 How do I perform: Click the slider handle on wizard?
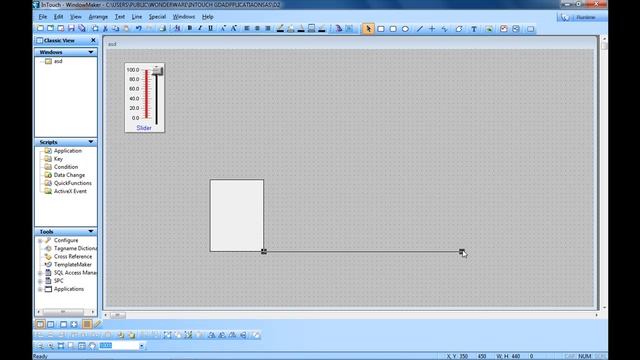point(158,71)
